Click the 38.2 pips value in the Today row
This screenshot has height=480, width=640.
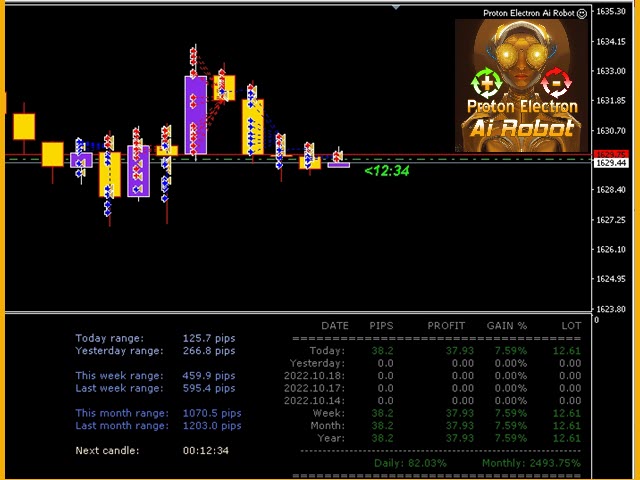tap(382, 351)
